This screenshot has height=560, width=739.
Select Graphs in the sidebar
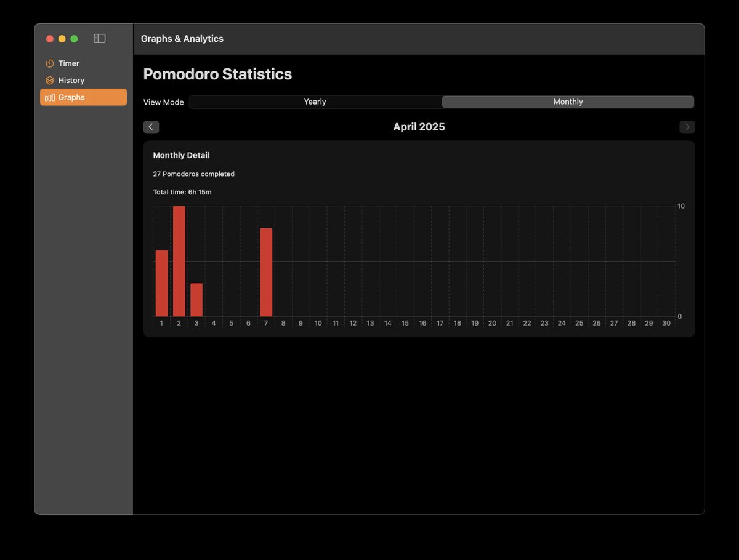pyautogui.click(x=70, y=97)
